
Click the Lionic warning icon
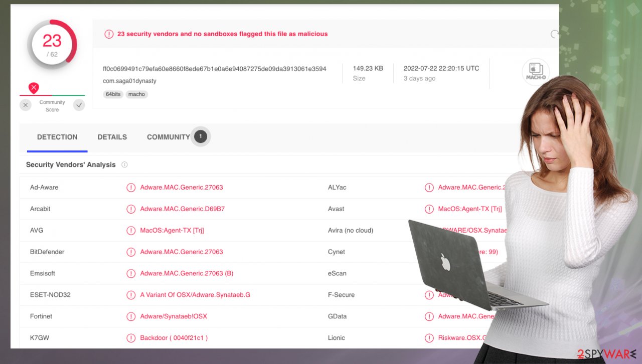pyautogui.click(x=429, y=338)
